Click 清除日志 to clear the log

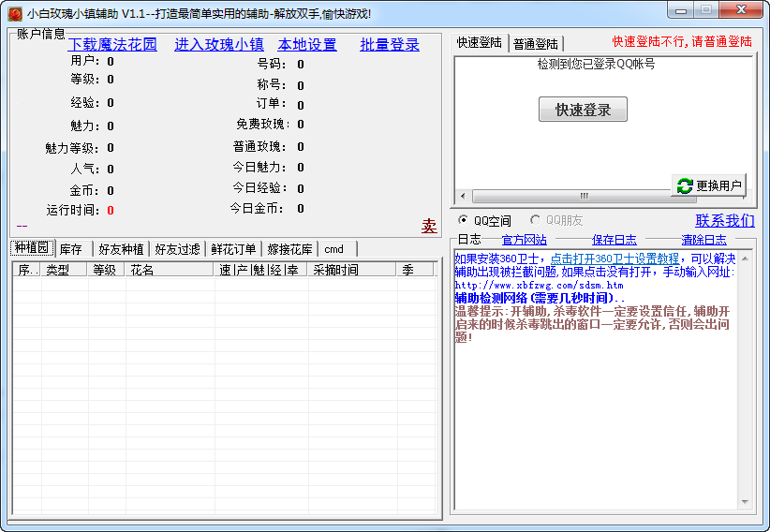(703, 240)
